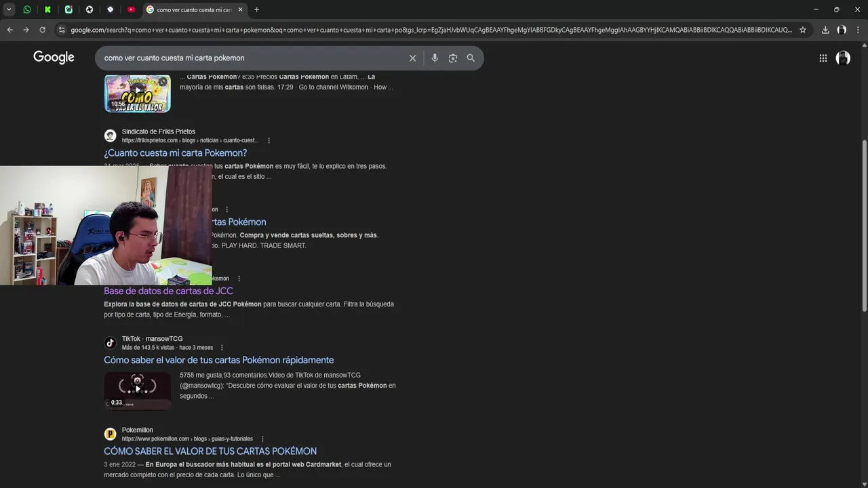This screenshot has width=868, height=488.
Task: Open the Chrome profile avatar
Action: click(842, 30)
